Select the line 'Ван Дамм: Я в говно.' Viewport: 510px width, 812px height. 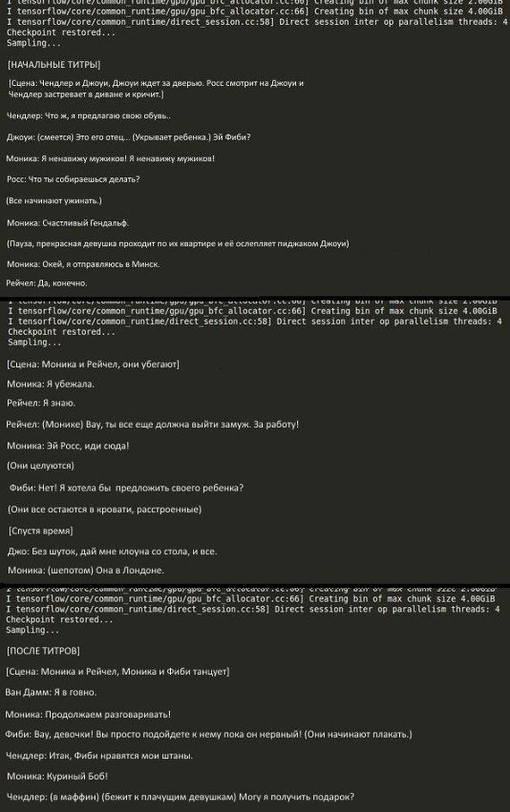51,692
